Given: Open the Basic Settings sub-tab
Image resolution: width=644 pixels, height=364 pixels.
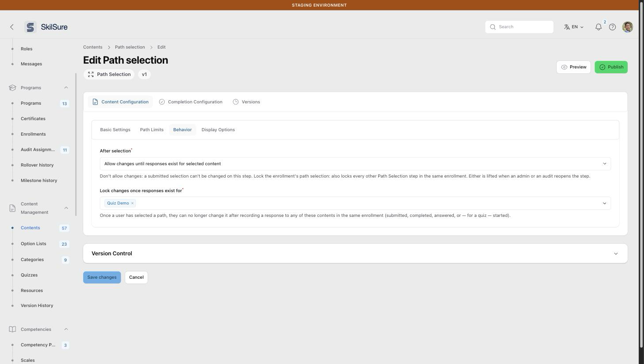Looking at the screenshot, I should [x=115, y=130].
